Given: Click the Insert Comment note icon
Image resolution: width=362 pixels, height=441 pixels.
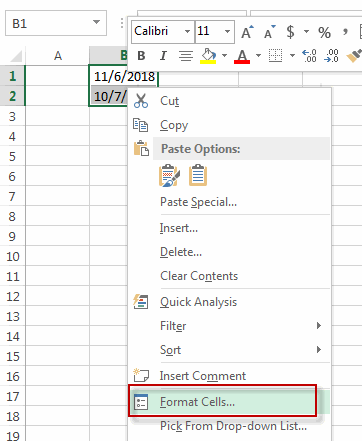Looking at the screenshot, I should [141, 375].
